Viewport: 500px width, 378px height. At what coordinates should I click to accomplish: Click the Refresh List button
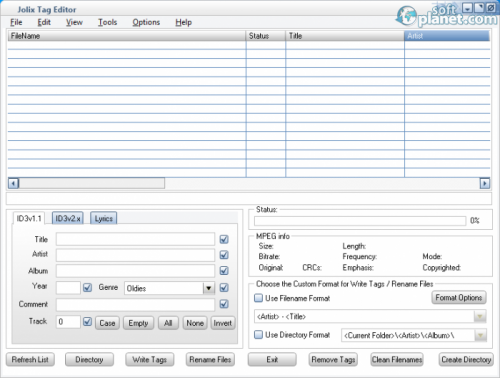pos(30,360)
